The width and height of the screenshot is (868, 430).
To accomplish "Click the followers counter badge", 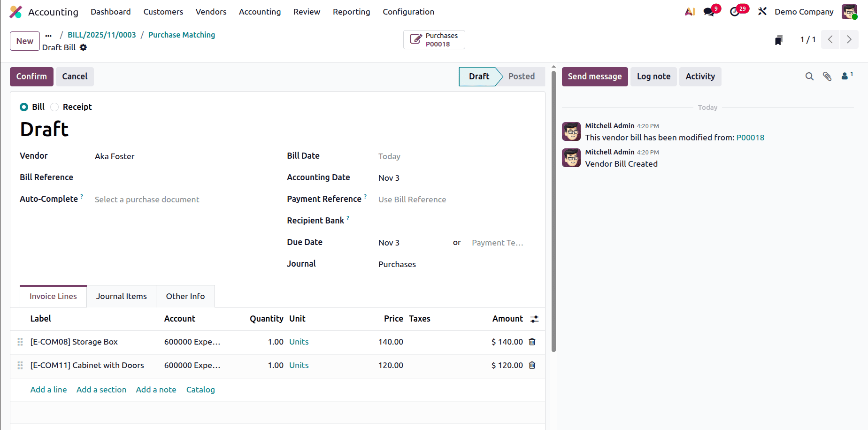I will (846, 76).
